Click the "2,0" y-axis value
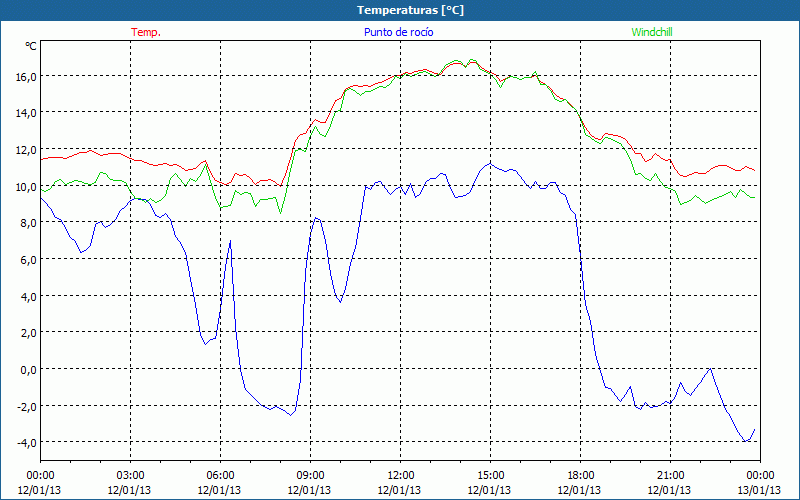 pos(28,333)
